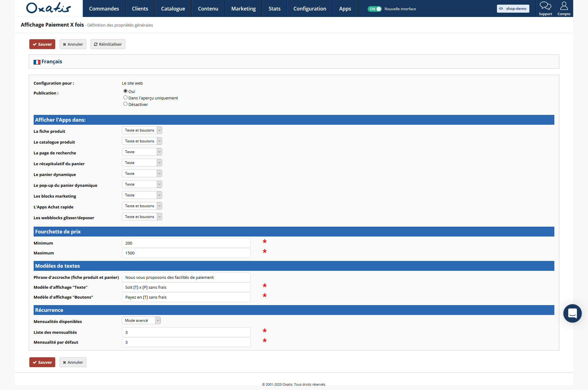Click the Modèle d'affichage "Texte" field
Screen dimensions: 588x390
[x=186, y=287]
